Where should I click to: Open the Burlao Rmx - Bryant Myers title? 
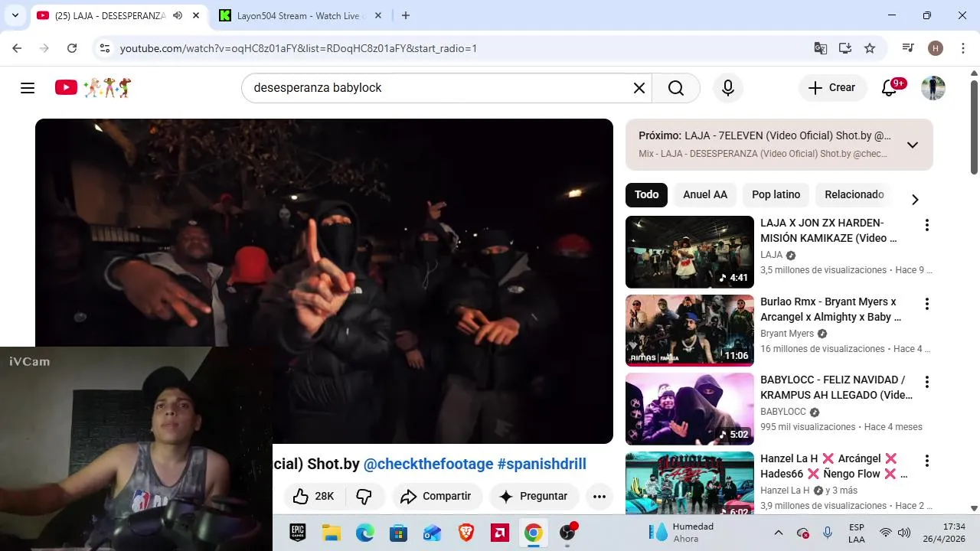point(831,309)
